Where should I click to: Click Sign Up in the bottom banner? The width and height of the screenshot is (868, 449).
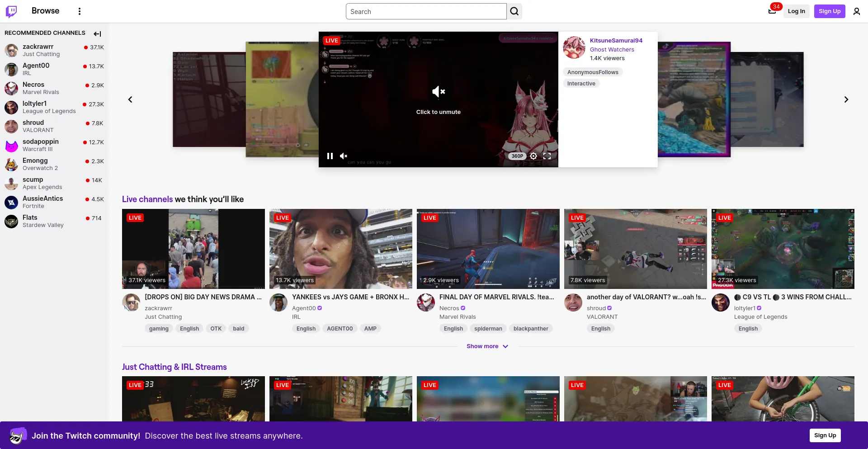point(825,435)
